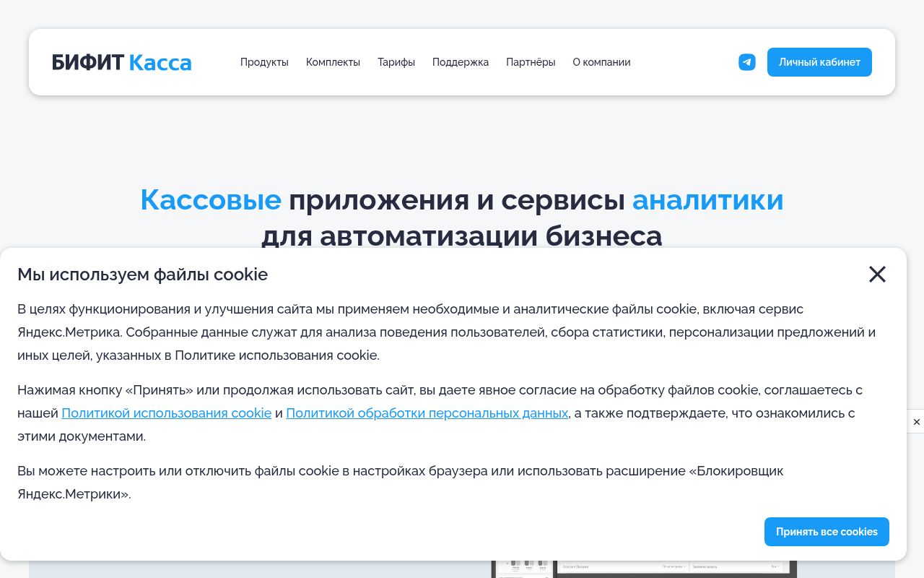Image resolution: width=924 pixels, height=578 pixels.
Task: Dismiss the cookie notice with the X icon
Action: pos(877,275)
